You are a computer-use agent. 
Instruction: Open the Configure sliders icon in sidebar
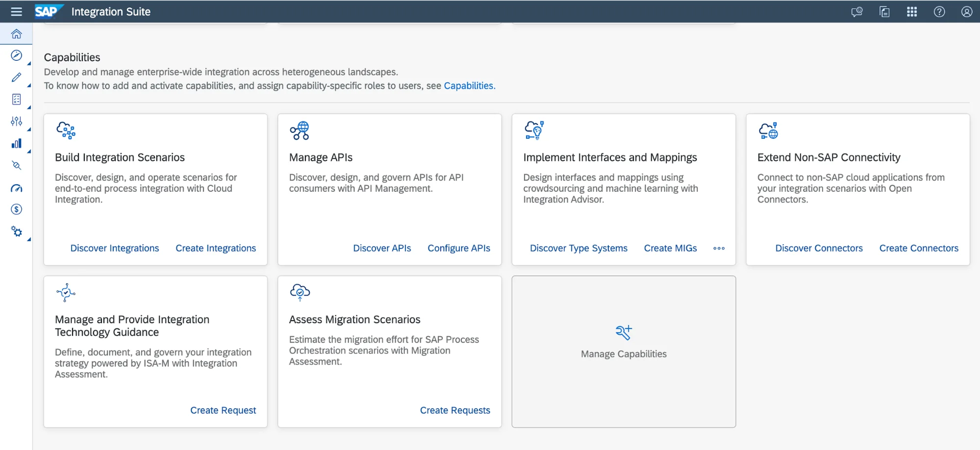pos(16,121)
